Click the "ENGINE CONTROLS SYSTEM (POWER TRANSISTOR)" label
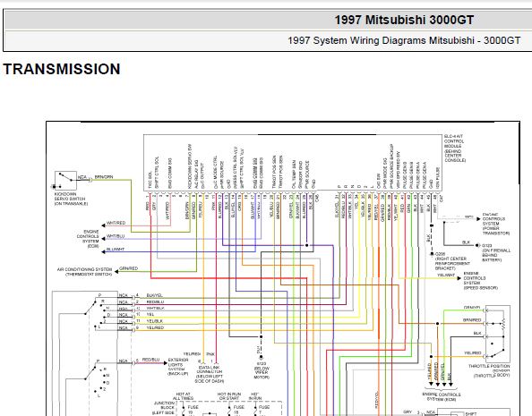The height and width of the screenshot is (416, 532). click(495, 225)
